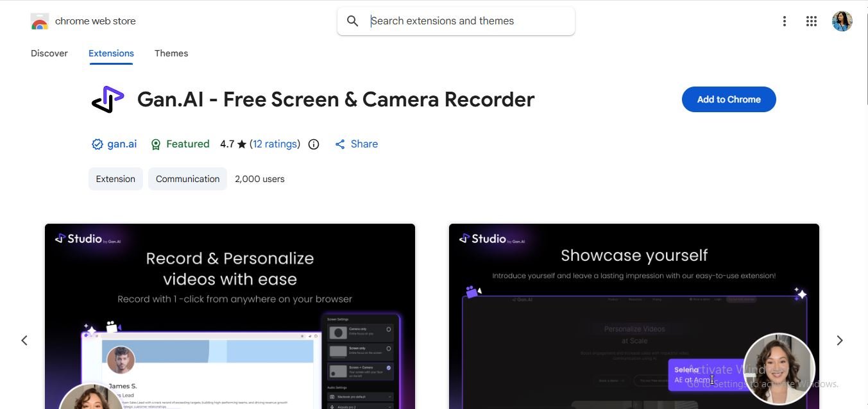Viewport: 868px width, 409px height.
Task: Click the ratings info icon
Action: tap(314, 144)
